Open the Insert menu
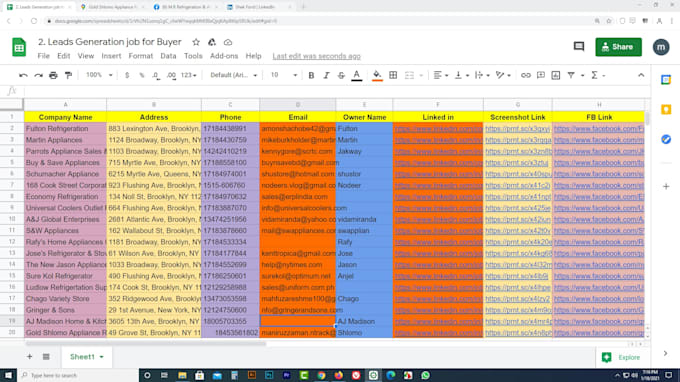Viewport: 680px width, 382px height. [x=111, y=56]
